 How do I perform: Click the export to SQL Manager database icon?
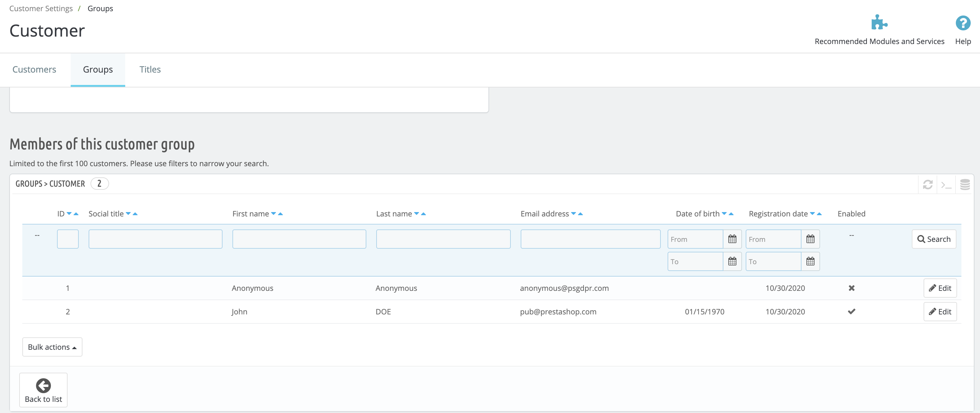(965, 184)
